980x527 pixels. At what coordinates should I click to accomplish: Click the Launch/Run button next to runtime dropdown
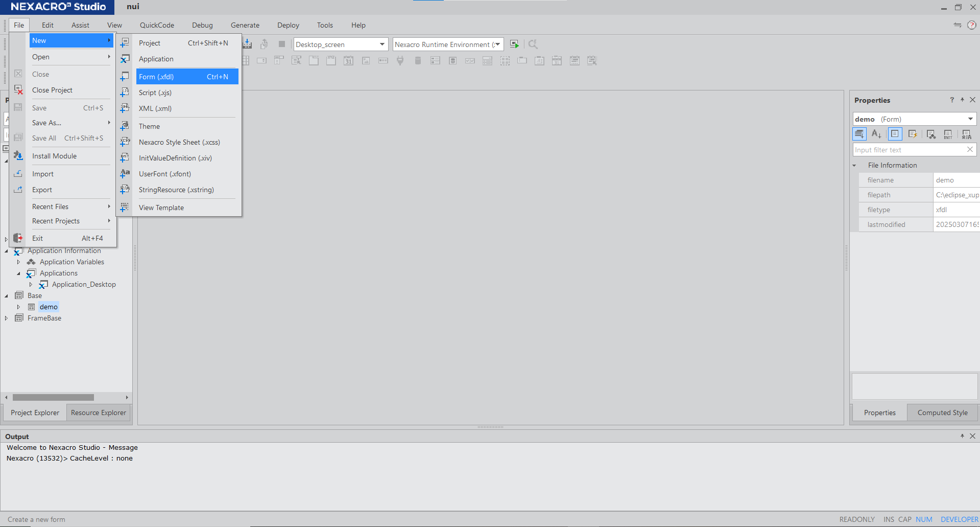[514, 44]
